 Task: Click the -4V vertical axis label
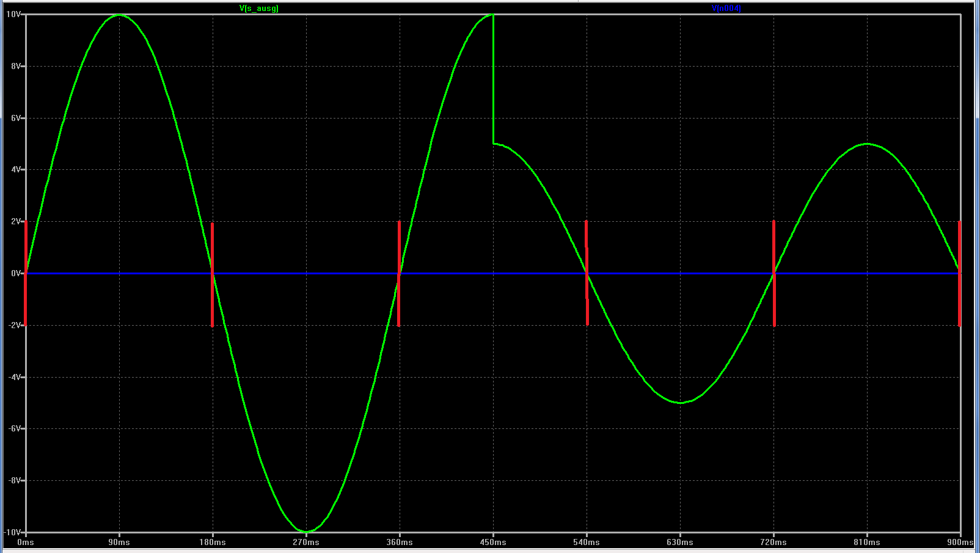click(x=15, y=377)
